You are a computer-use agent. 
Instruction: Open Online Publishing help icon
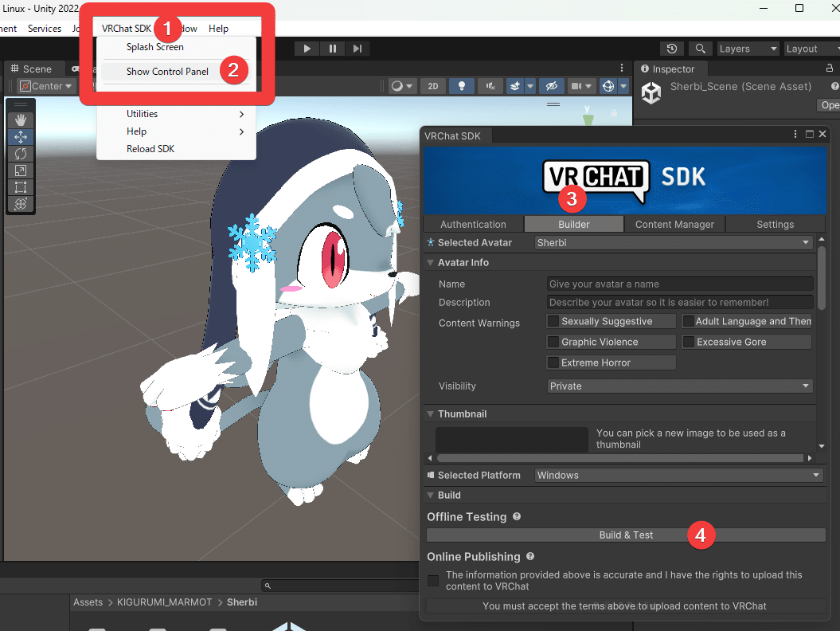(x=530, y=556)
